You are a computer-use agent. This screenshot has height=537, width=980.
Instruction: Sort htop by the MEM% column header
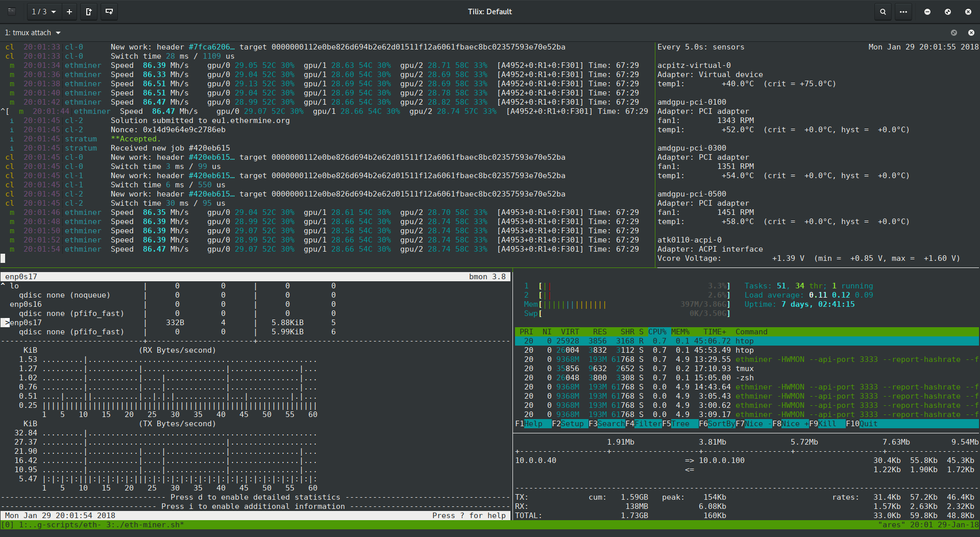[680, 332]
